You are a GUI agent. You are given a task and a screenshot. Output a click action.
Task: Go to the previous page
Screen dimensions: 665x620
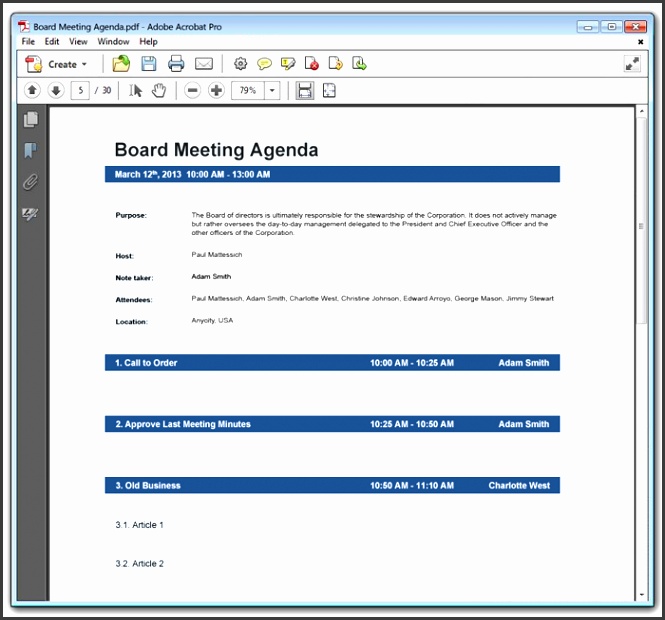coord(32,90)
